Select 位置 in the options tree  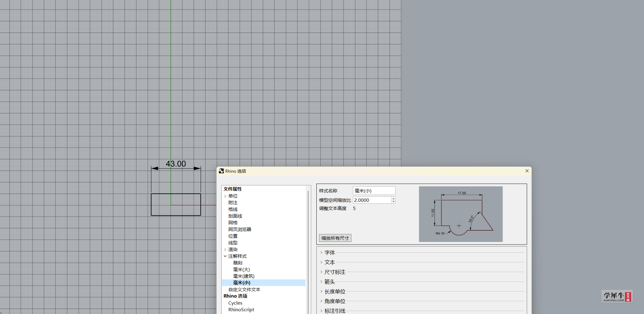(233, 236)
